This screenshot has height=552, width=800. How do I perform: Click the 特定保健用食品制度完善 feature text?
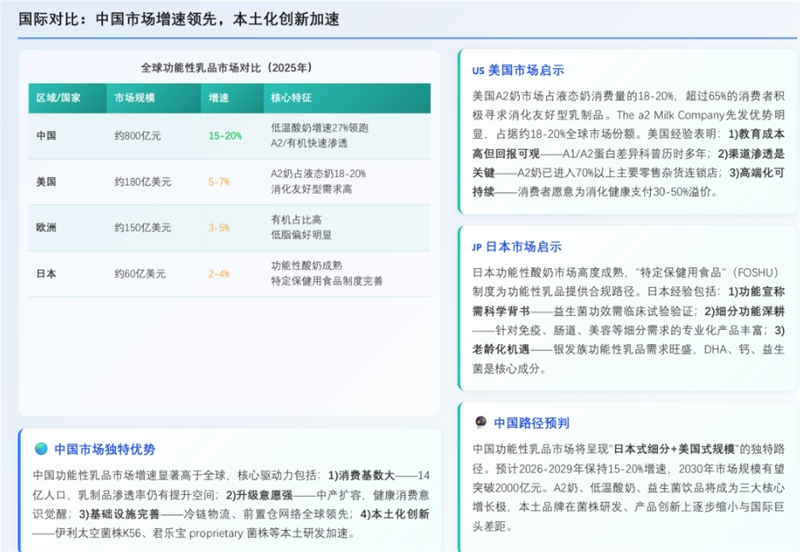tap(327, 281)
